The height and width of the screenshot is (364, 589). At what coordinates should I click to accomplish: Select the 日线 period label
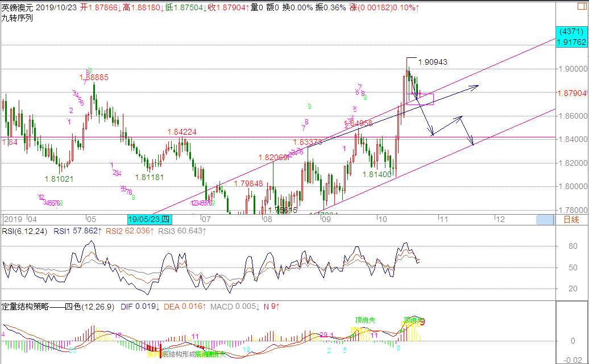coord(571,220)
